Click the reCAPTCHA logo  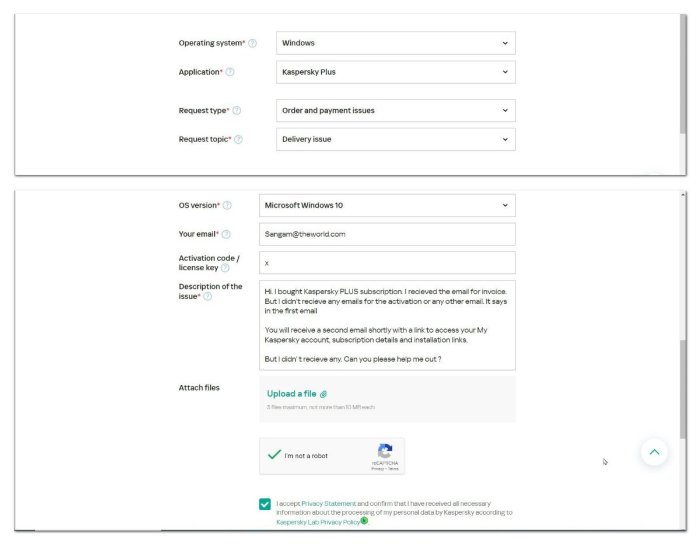click(385, 451)
